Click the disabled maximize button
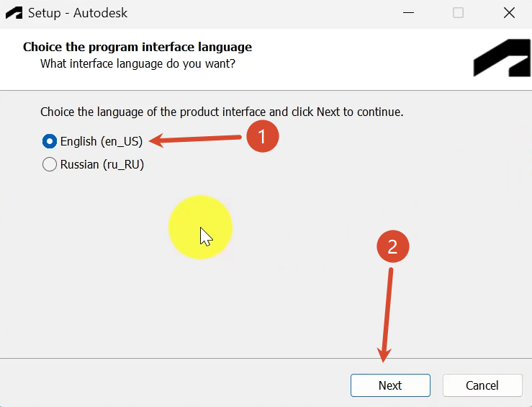 (458, 13)
